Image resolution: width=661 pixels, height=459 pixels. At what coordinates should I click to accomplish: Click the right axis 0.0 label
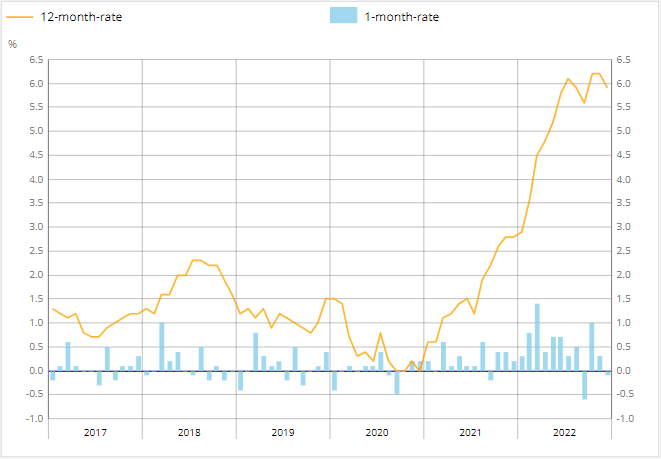click(624, 371)
